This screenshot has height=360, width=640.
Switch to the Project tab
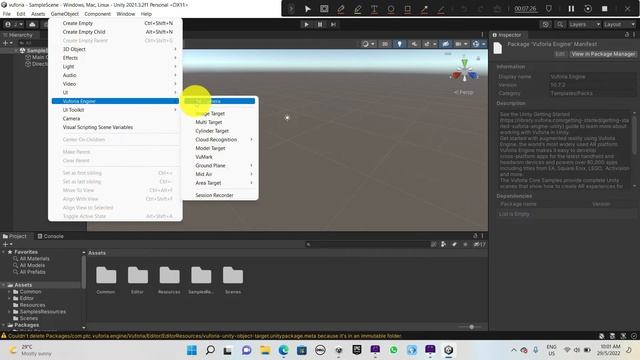tap(15, 236)
